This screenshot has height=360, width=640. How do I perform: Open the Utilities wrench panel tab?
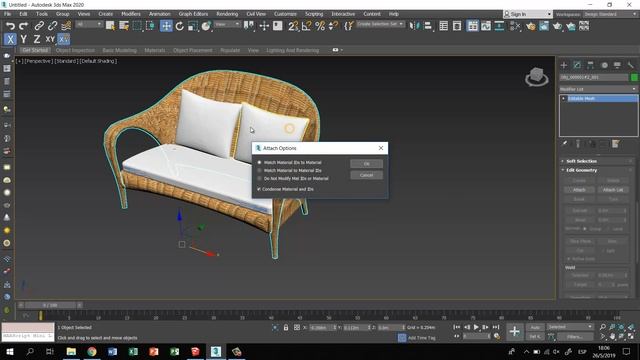tap(631, 65)
